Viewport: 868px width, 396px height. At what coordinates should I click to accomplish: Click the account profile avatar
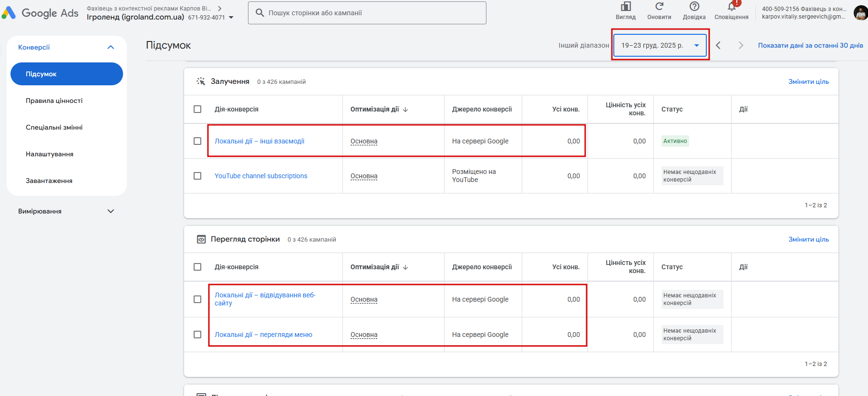point(860,13)
